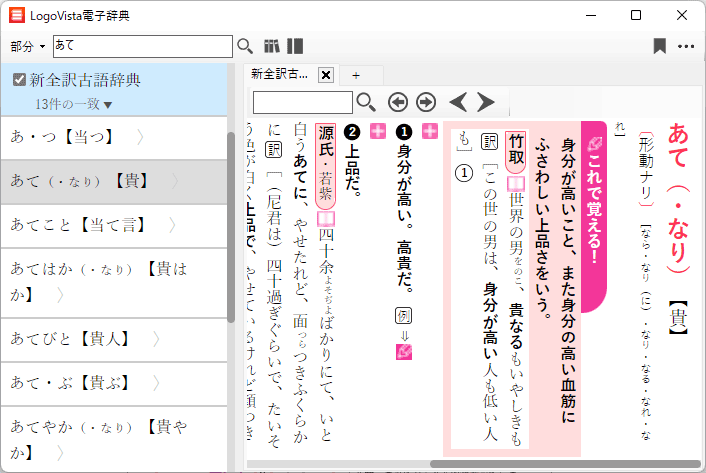The height and width of the screenshot is (473, 706).
Task: Click the ❶ 身分が高い。高貴だ。 definition
Action: (404, 209)
